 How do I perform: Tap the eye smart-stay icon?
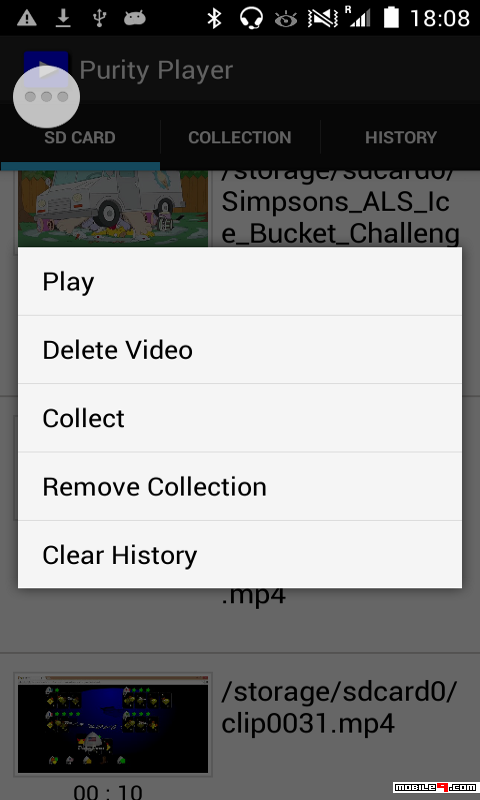[x=286, y=19]
